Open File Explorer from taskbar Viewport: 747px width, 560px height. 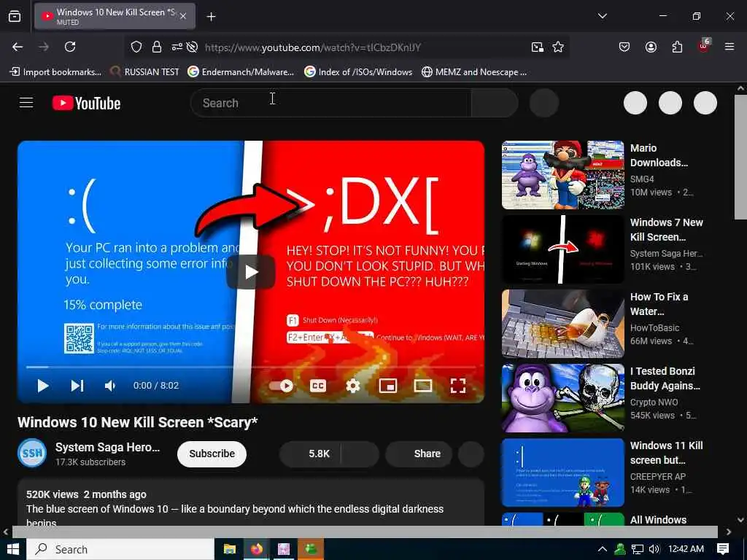(x=230, y=549)
